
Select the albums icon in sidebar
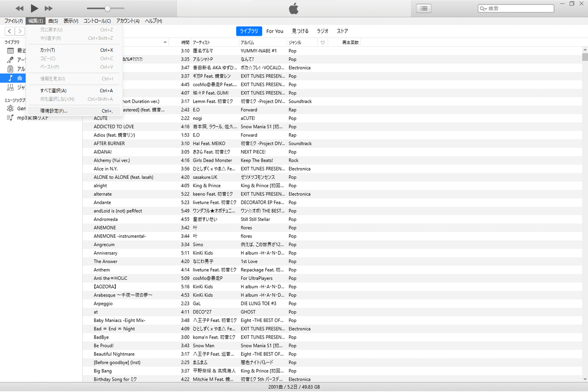pyautogui.click(x=10, y=69)
